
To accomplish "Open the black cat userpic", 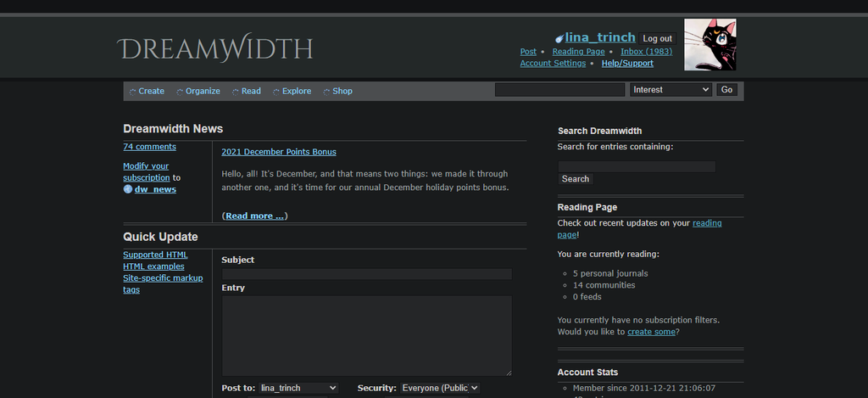I will 710,44.
